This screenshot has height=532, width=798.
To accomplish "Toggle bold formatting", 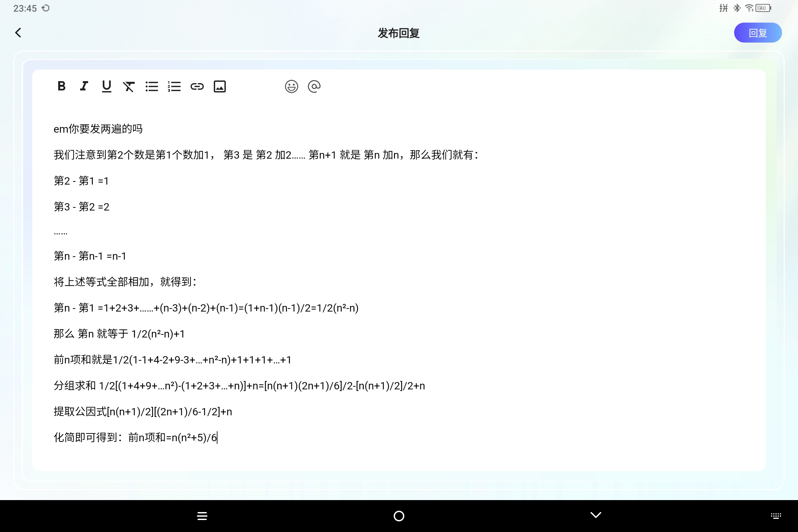I will 62,86.
